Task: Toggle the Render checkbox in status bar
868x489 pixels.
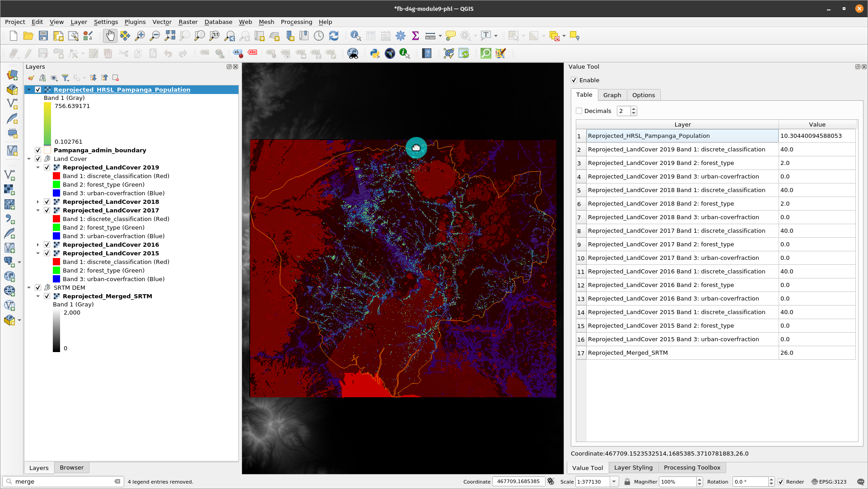Action: pos(781,482)
